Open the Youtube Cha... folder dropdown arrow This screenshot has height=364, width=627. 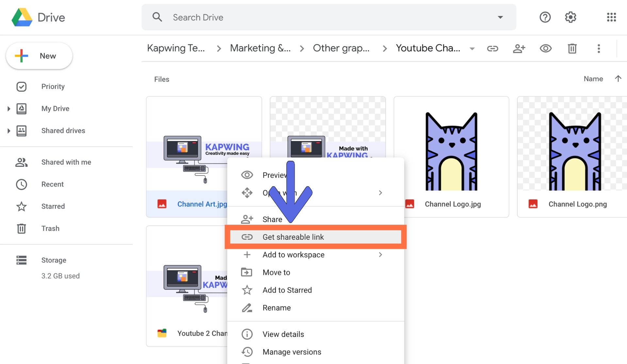point(472,49)
